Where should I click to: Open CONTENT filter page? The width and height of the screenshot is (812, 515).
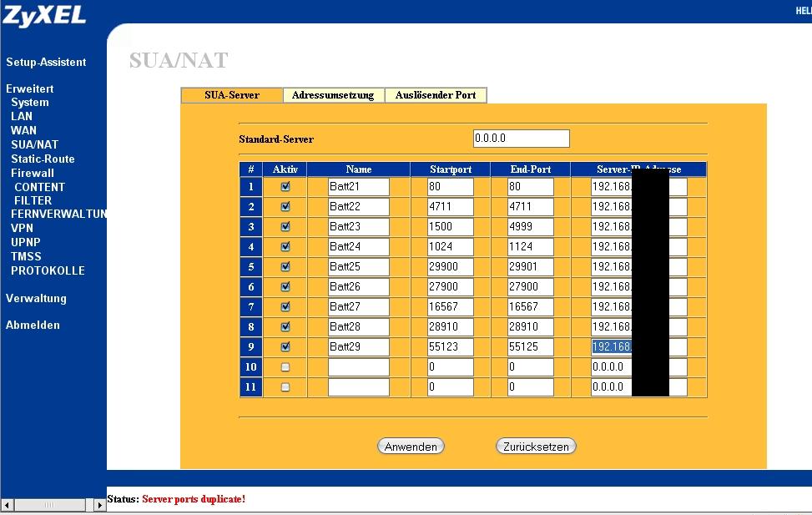click(40, 187)
